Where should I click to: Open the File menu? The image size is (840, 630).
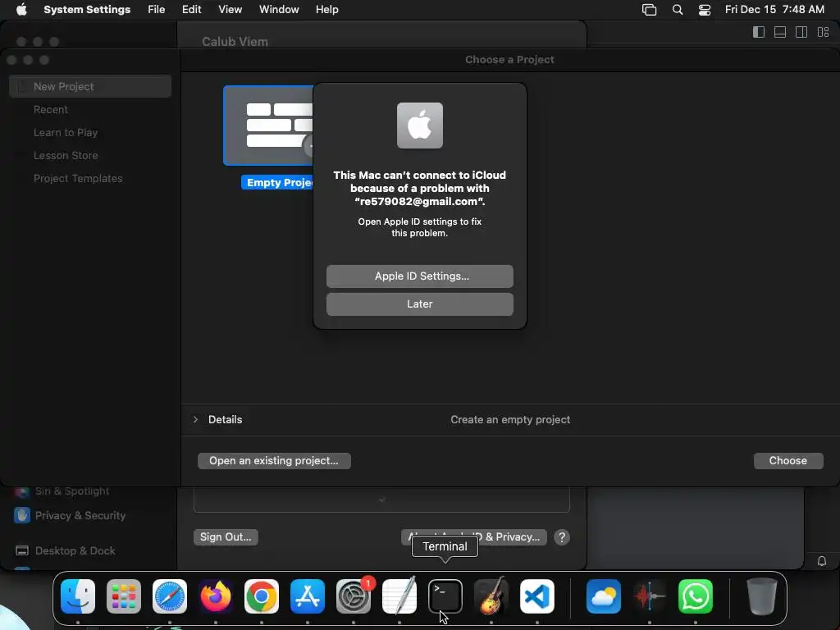pos(157,10)
